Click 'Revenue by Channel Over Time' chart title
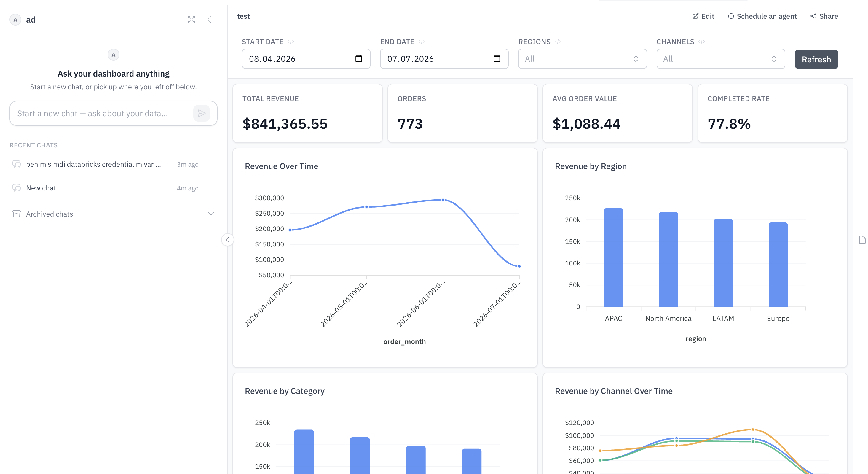Viewport: 868px width, 474px height. point(614,391)
